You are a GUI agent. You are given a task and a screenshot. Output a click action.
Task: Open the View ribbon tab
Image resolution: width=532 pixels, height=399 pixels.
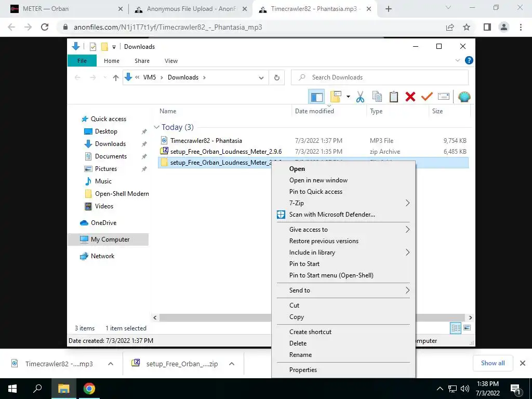(171, 61)
